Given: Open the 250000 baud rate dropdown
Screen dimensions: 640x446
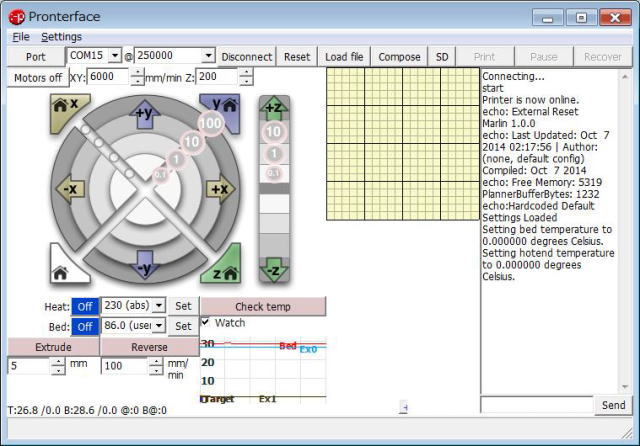Looking at the screenshot, I should coord(208,55).
